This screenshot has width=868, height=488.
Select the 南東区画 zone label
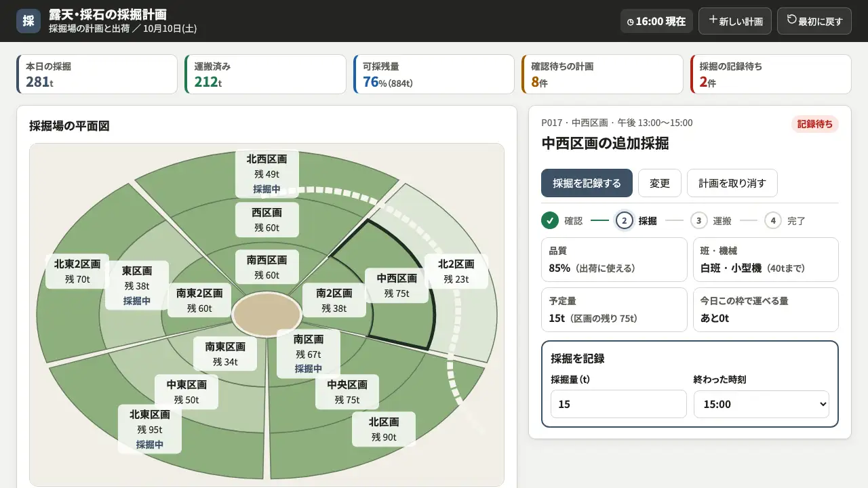[225, 354]
